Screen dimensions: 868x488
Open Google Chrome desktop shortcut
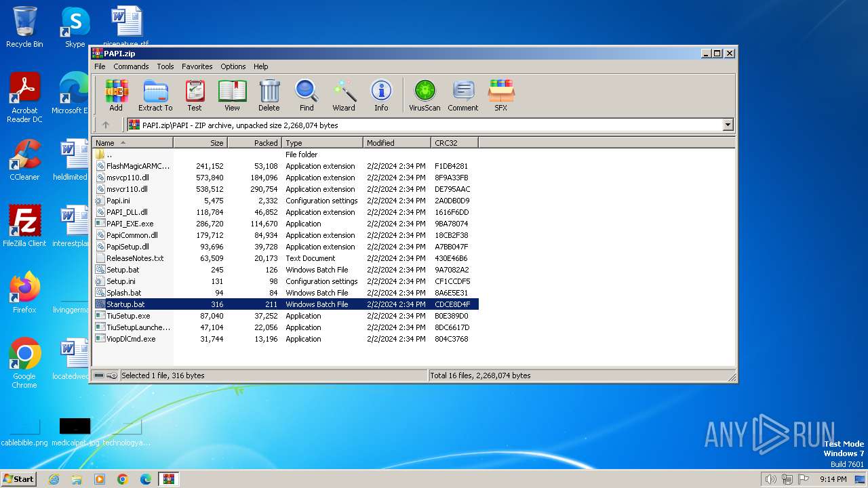point(24,363)
